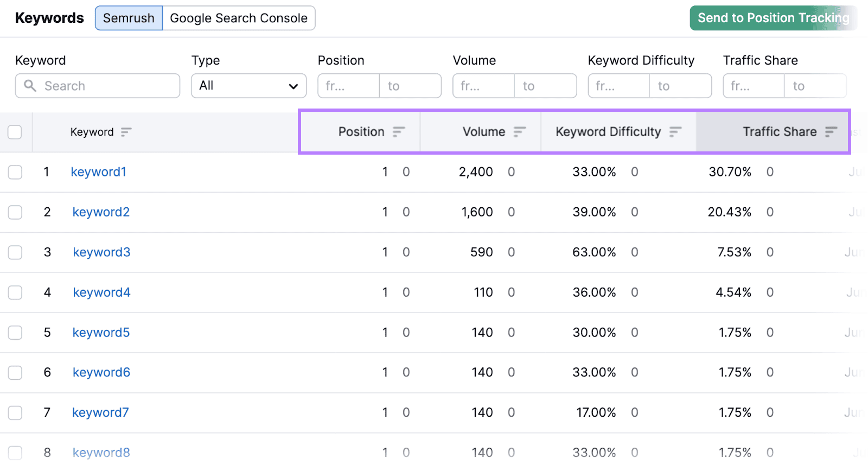The image size is (868, 471).
Task: Select the checkbox beside keyword4
Action: tap(15, 292)
